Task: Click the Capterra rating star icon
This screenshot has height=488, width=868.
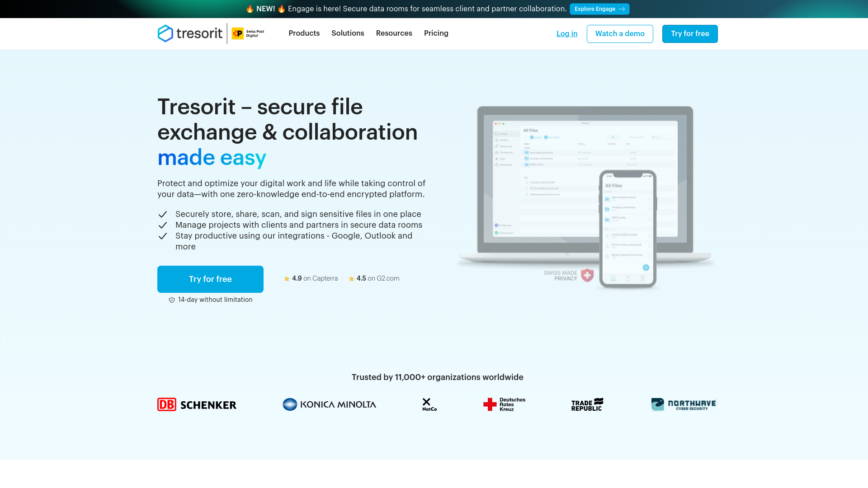Action: click(x=286, y=279)
